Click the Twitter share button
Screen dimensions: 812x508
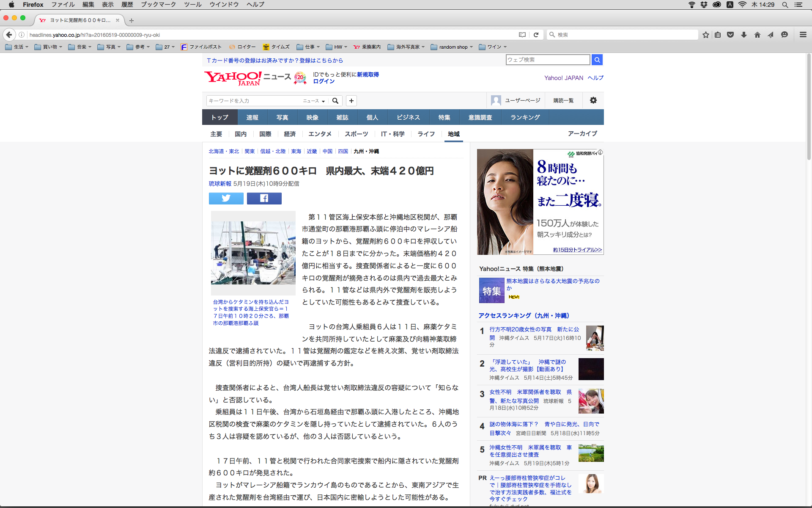coord(226,198)
